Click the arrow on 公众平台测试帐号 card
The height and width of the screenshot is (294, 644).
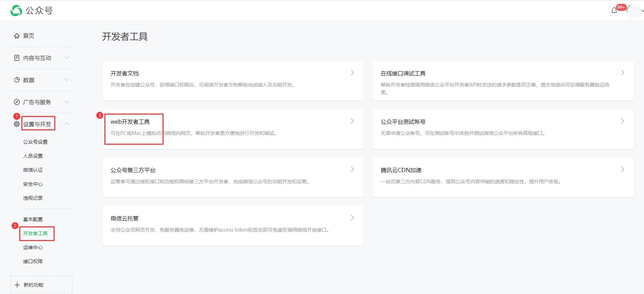(x=623, y=121)
